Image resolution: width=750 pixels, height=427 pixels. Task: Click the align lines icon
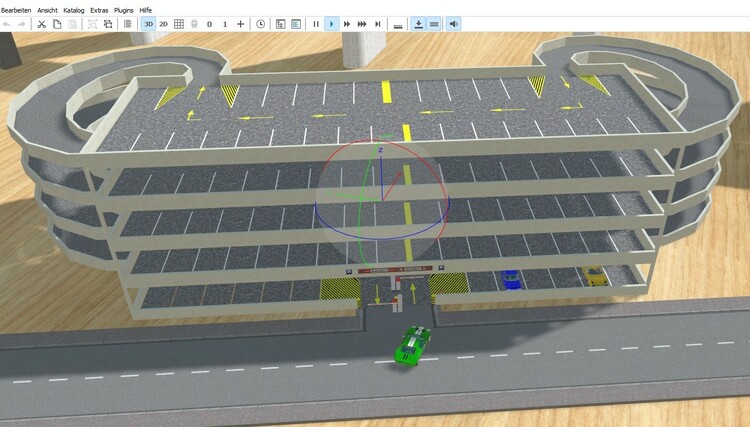pyautogui.click(x=128, y=24)
